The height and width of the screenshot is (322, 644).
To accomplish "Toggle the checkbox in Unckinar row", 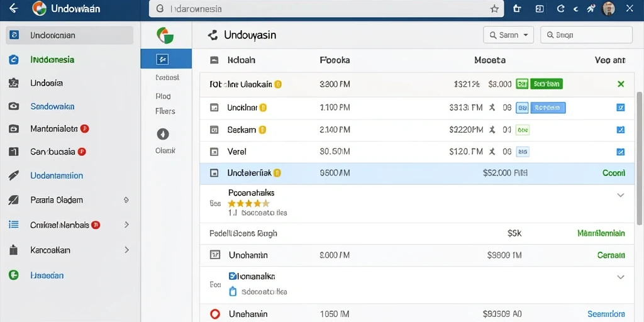I will click(x=621, y=108).
